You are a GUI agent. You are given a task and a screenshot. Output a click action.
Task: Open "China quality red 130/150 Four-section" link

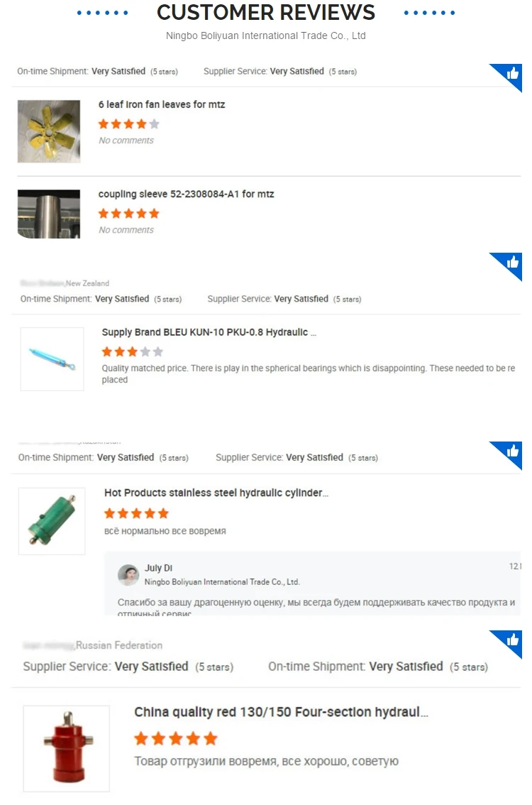point(281,712)
